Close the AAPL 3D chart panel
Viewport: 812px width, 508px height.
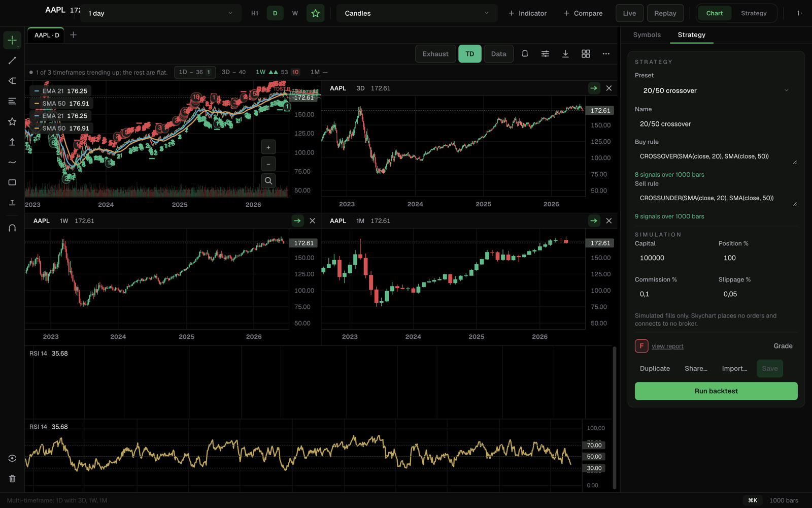click(609, 88)
